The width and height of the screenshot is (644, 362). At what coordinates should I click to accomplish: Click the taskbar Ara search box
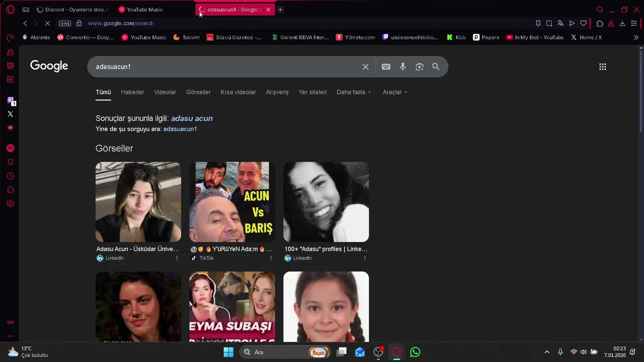tap(285, 352)
